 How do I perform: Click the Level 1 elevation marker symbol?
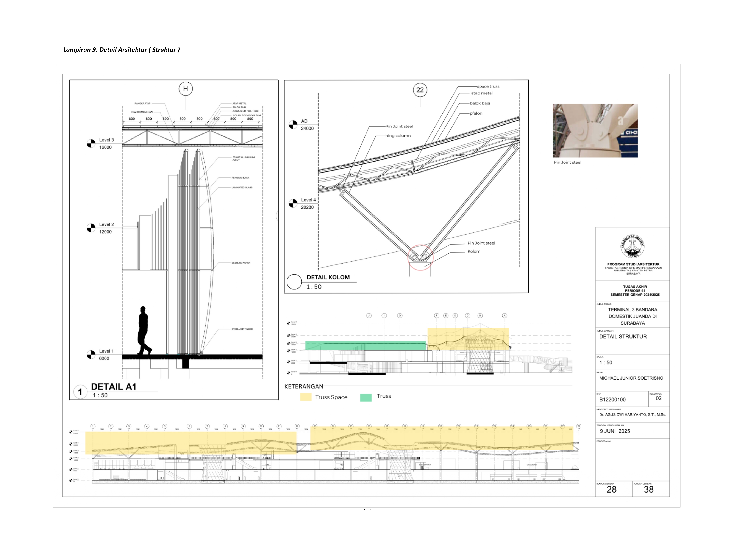click(91, 355)
